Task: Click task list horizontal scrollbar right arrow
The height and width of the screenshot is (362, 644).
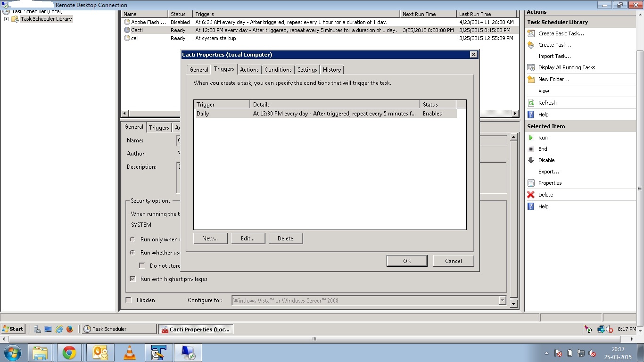Action: [x=515, y=114]
